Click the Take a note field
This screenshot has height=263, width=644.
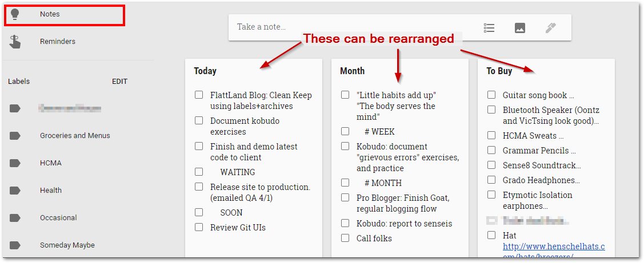pyautogui.click(x=353, y=27)
